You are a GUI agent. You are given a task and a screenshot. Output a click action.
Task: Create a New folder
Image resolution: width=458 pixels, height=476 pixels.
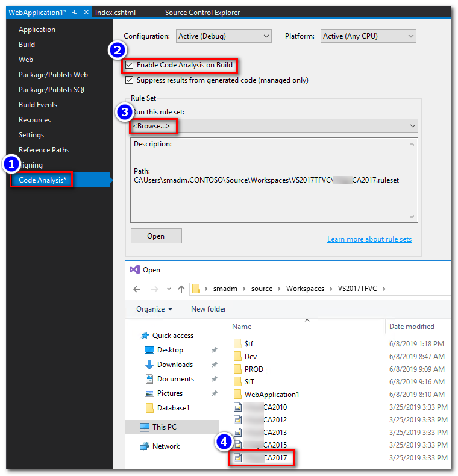tap(209, 309)
